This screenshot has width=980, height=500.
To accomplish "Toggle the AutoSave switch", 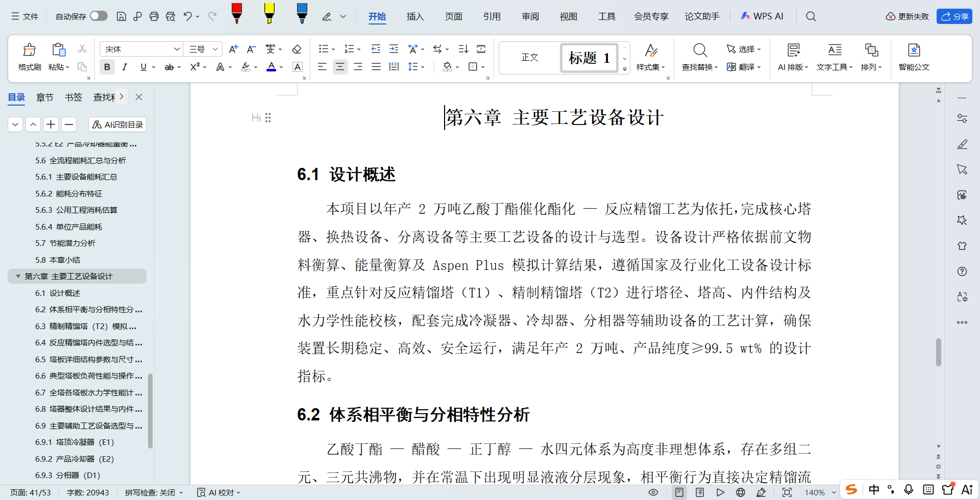I will tap(99, 16).
